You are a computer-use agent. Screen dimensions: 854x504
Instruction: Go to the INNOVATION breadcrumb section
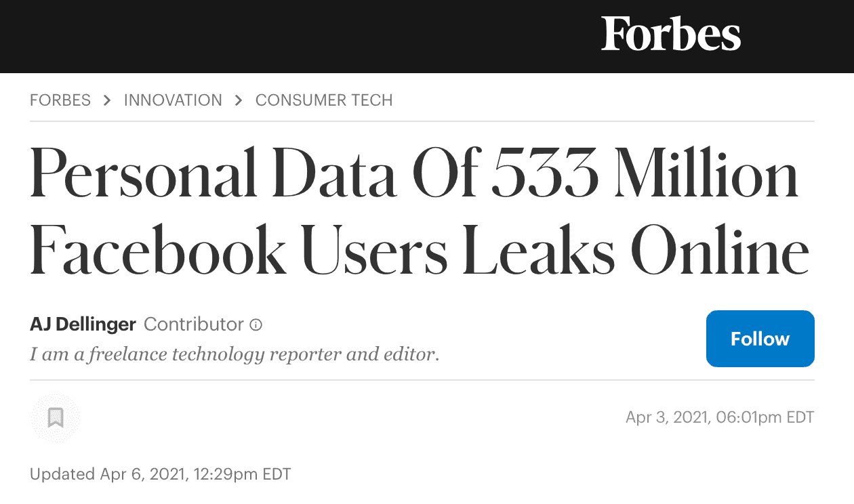click(x=173, y=100)
